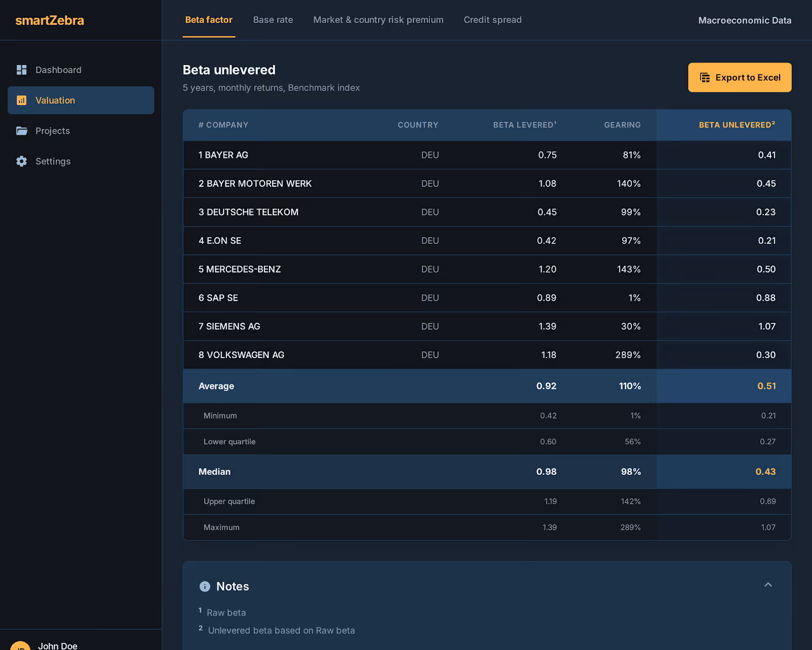
Task: Select the 2 BAYER MOTOREN WERK row
Action: 487,183
